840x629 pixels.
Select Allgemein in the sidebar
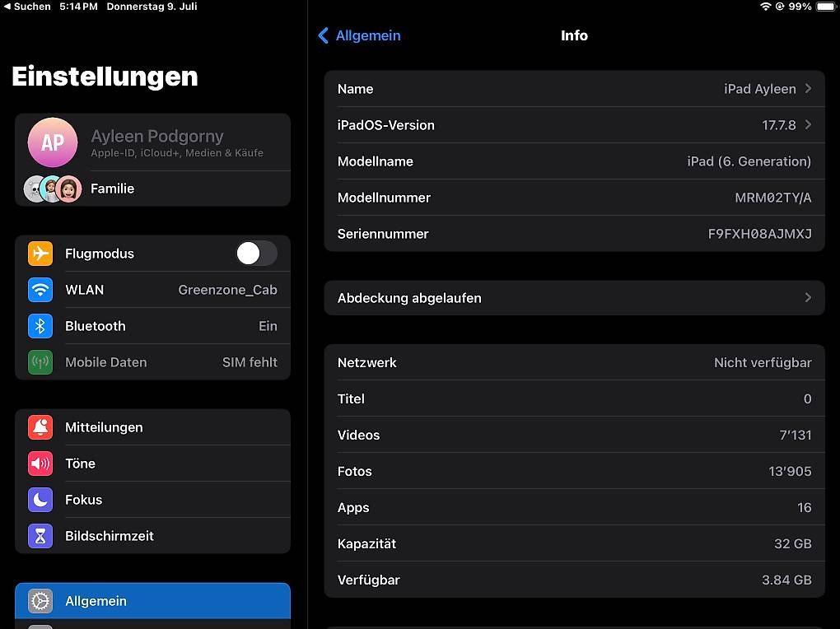(x=152, y=601)
